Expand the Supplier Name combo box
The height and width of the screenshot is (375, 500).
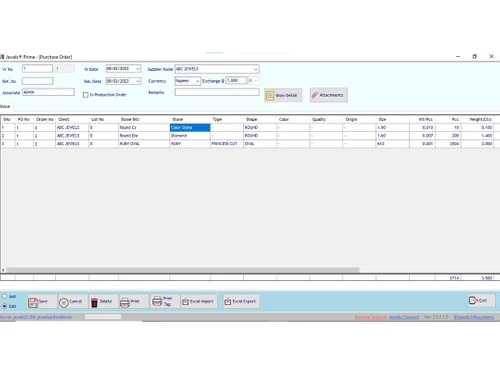click(256, 69)
